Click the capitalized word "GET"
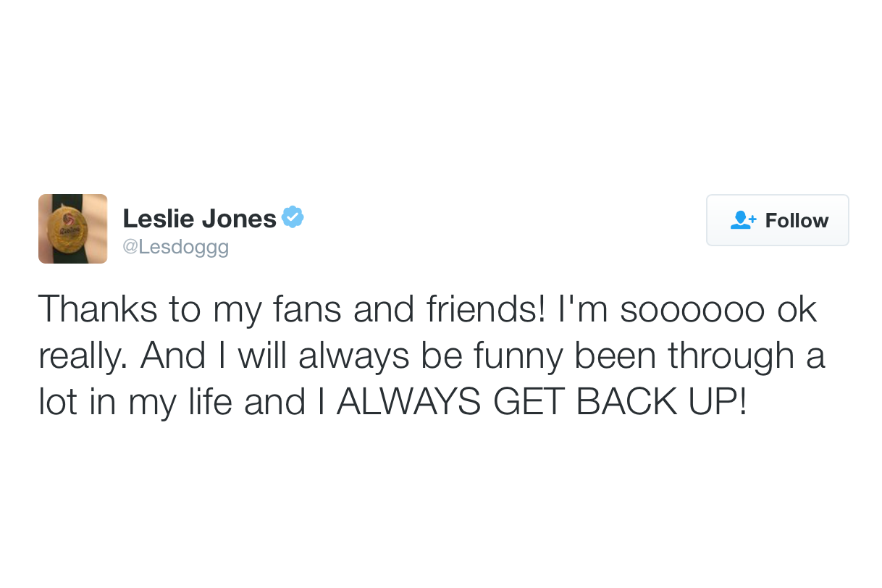Viewport: 882px width, 588px height. (529, 403)
